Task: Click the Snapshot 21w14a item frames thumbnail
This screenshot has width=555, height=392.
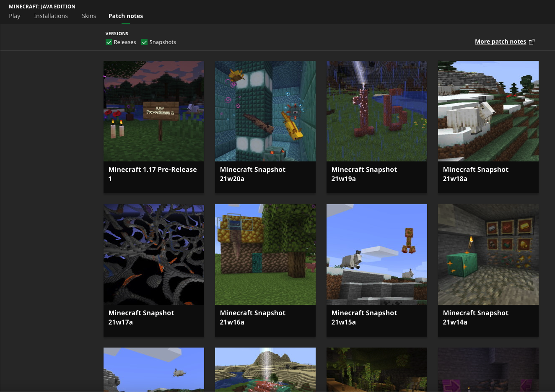Action: pyautogui.click(x=488, y=254)
